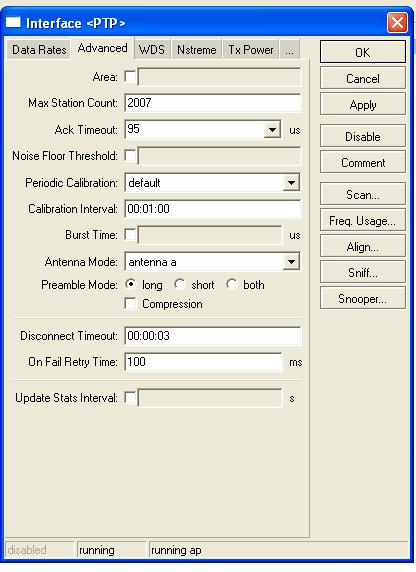This screenshot has width=416, height=572.
Task: Open the Antenna Mode dropdown
Action: (x=291, y=261)
